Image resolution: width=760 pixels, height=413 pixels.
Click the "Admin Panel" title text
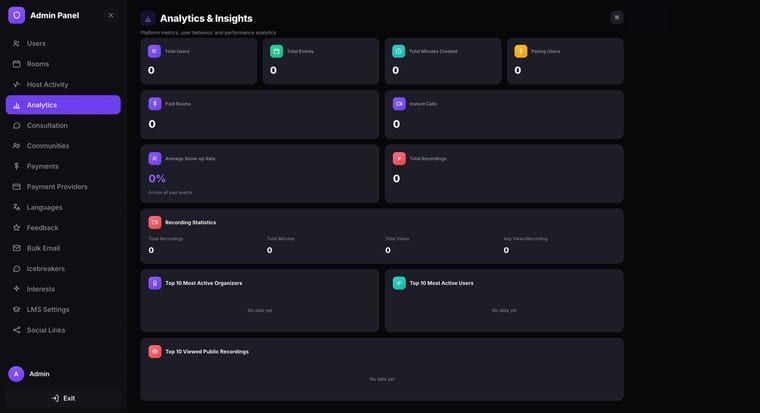coord(54,16)
